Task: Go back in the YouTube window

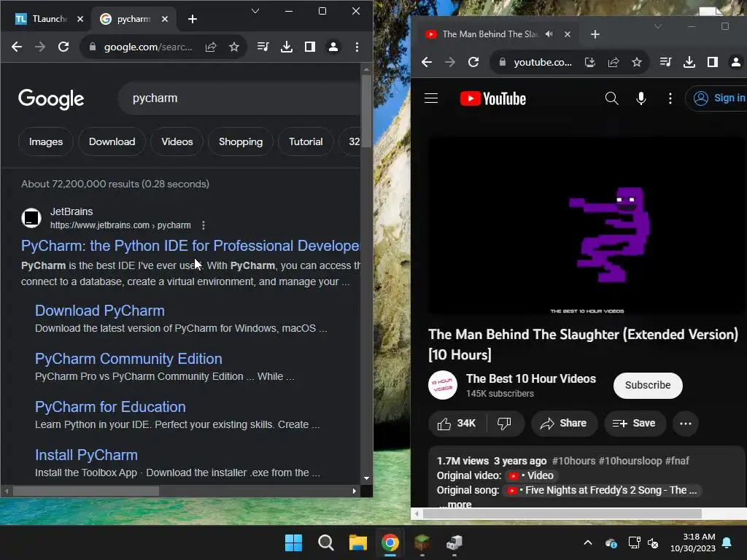Action: tap(426, 62)
